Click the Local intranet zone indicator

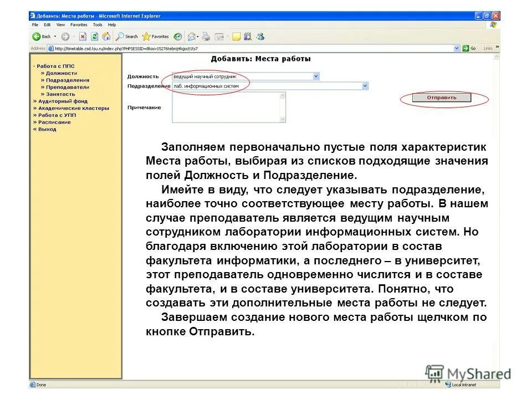pos(461,385)
